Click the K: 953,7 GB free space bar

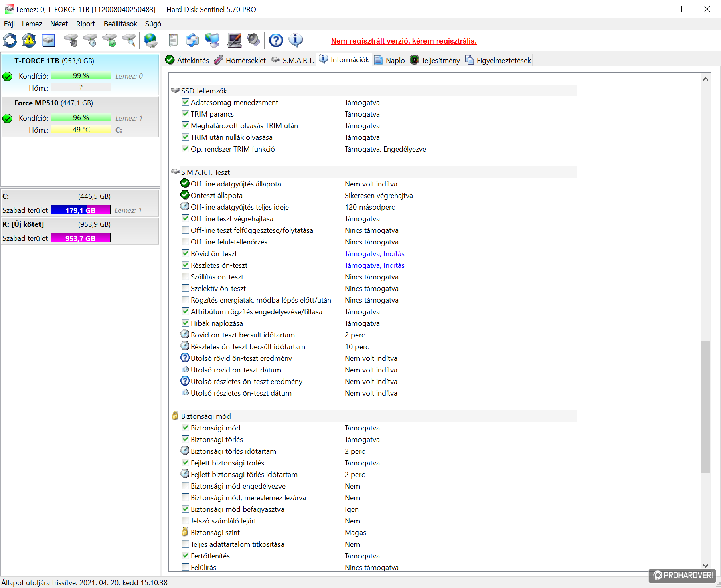click(x=81, y=238)
